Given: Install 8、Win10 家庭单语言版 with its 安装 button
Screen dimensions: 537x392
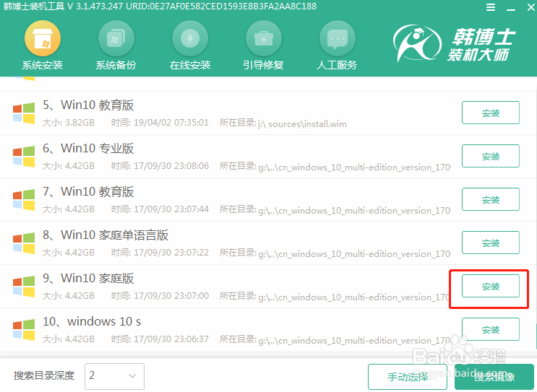Looking at the screenshot, I should click(x=491, y=243).
